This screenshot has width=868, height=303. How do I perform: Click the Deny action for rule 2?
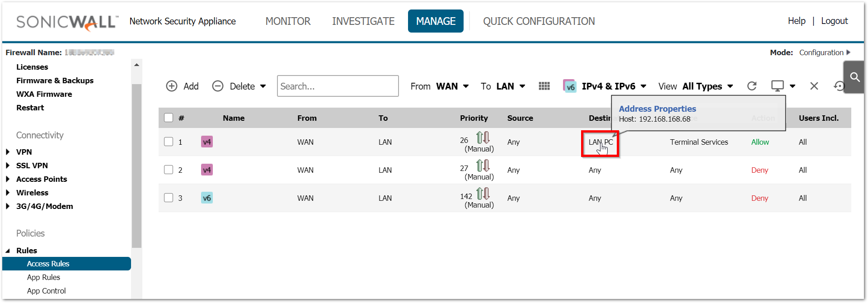coord(760,170)
